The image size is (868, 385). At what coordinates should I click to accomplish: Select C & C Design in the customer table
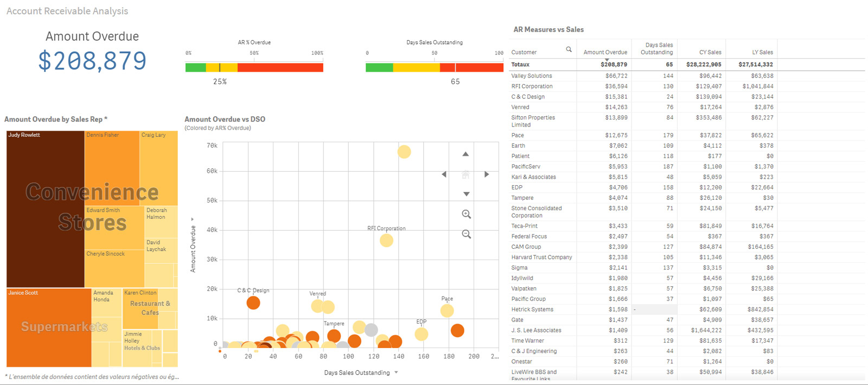(528, 97)
